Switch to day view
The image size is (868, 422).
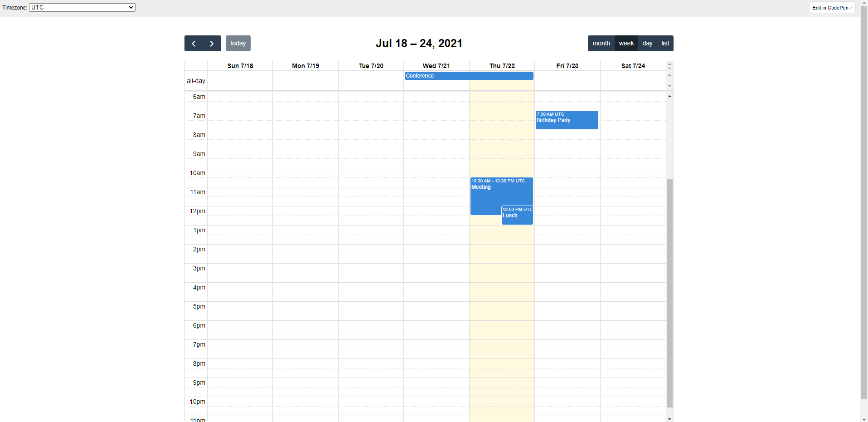(647, 43)
